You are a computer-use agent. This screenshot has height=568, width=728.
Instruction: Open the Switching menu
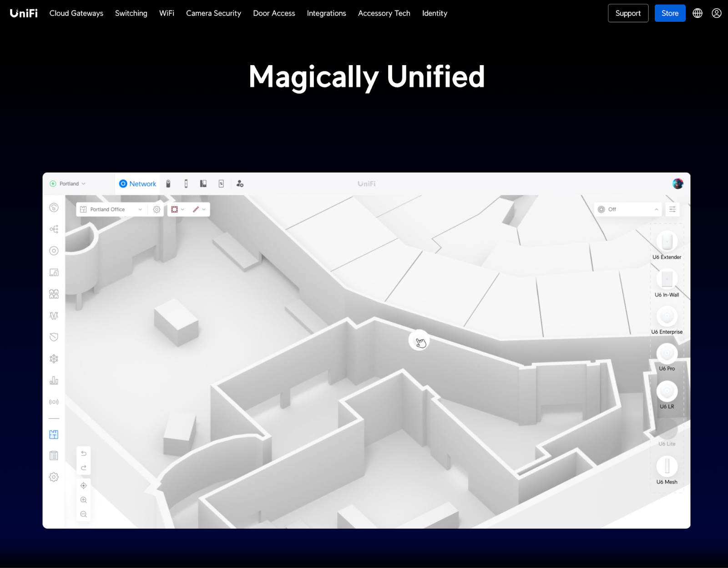point(131,13)
